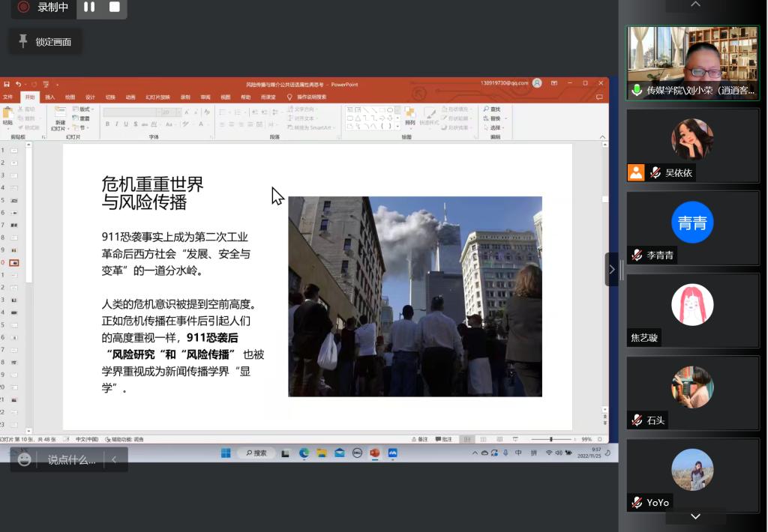The height and width of the screenshot is (532, 768).
Task: Click the 说点什么 chat input
Action: 71,460
